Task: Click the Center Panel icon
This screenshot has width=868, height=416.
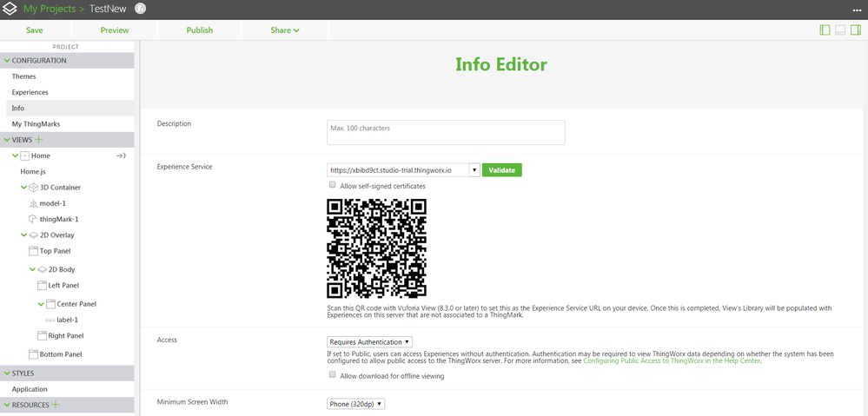Action: [x=51, y=304]
